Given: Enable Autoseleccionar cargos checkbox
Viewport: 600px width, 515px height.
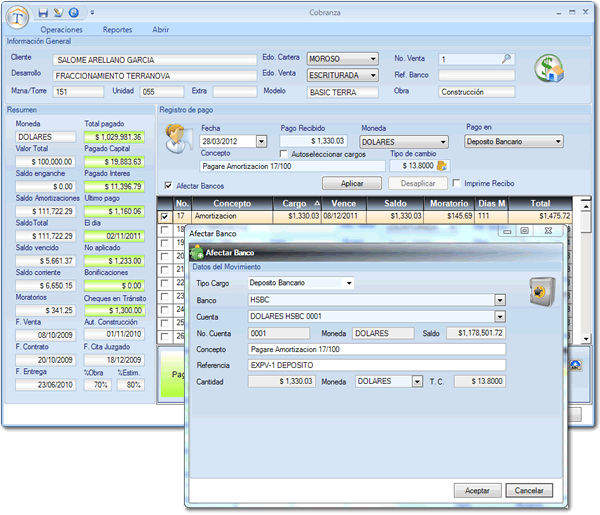Looking at the screenshot, I should point(284,154).
